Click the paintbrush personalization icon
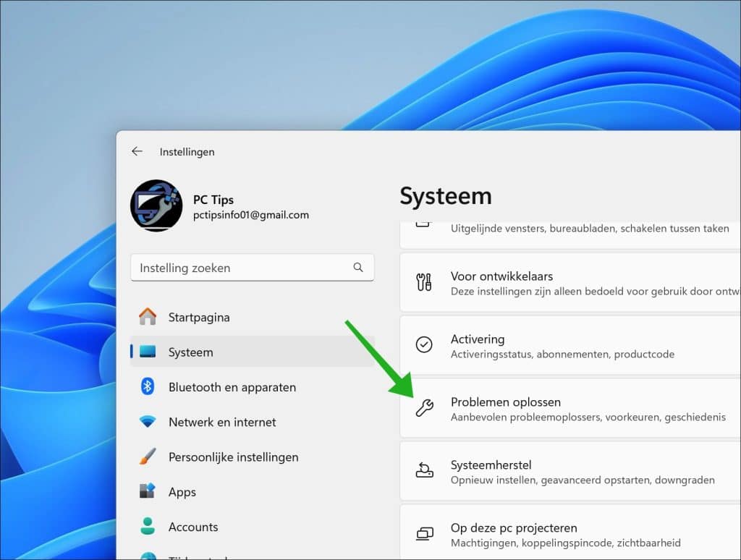This screenshot has width=741, height=560. pos(148,457)
